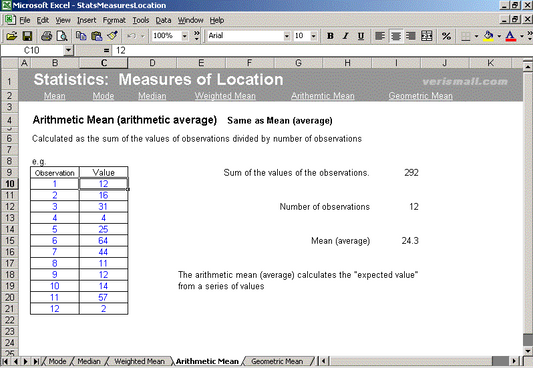
Task: Go to previous sheet tab arrow
Action: click(16, 361)
